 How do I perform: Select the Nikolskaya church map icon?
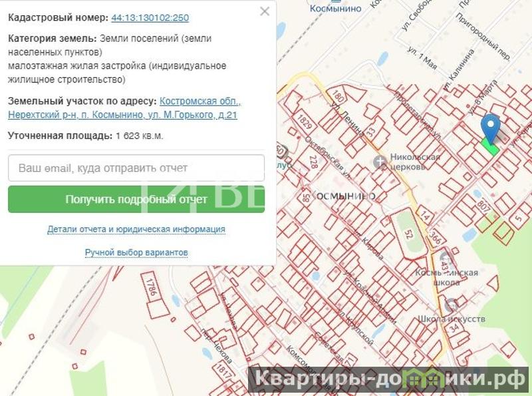pyautogui.click(x=380, y=162)
